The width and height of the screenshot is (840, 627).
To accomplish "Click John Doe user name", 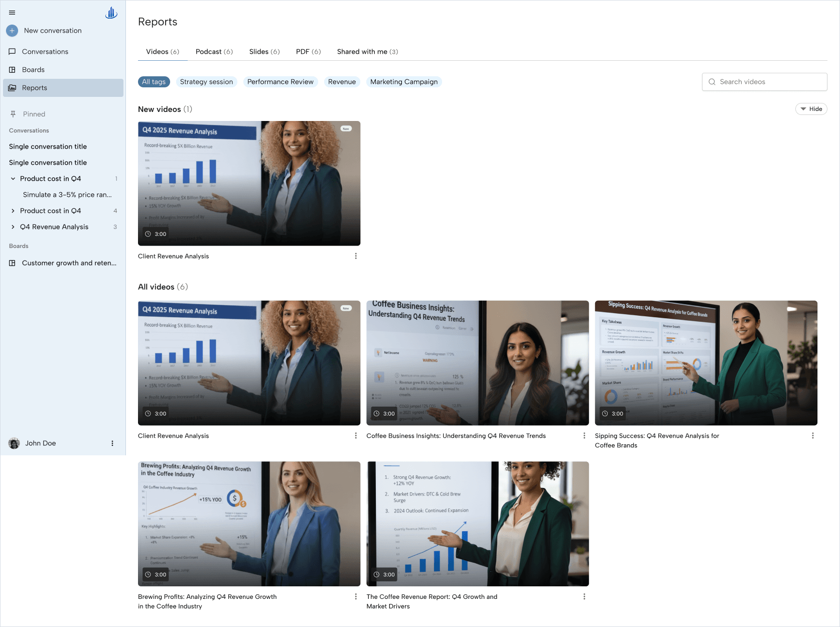I will pos(41,443).
